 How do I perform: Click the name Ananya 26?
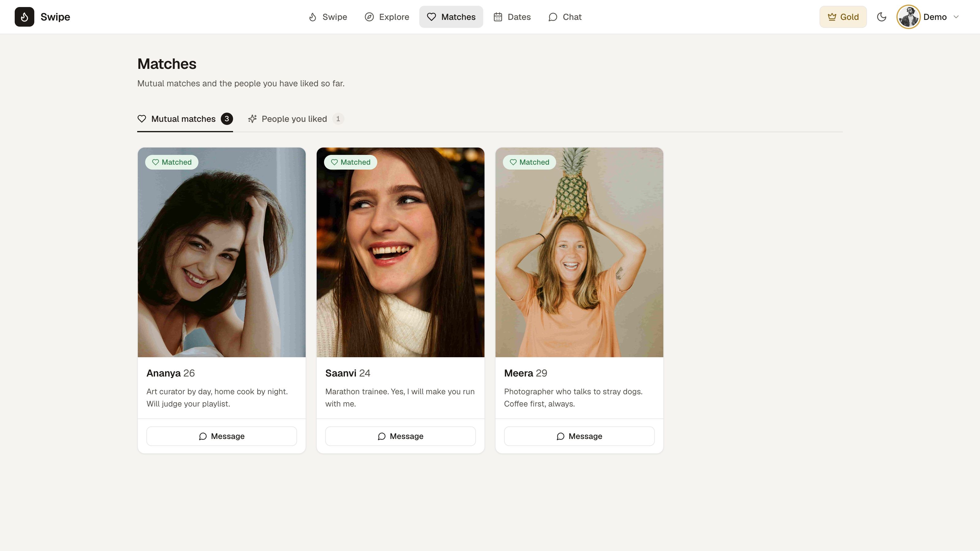point(171,373)
